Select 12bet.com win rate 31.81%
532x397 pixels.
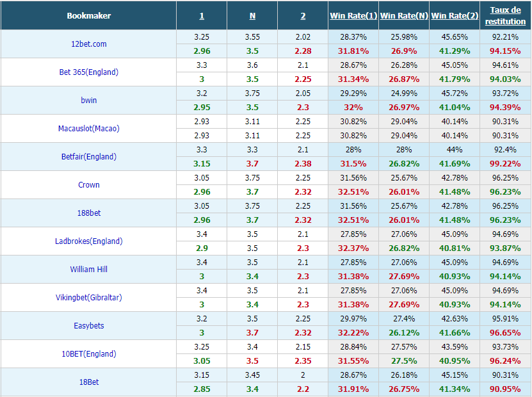click(353, 51)
